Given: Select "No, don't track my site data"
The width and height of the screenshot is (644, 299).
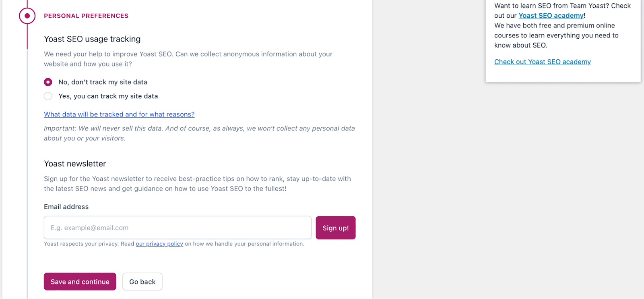Looking at the screenshot, I should (x=48, y=82).
